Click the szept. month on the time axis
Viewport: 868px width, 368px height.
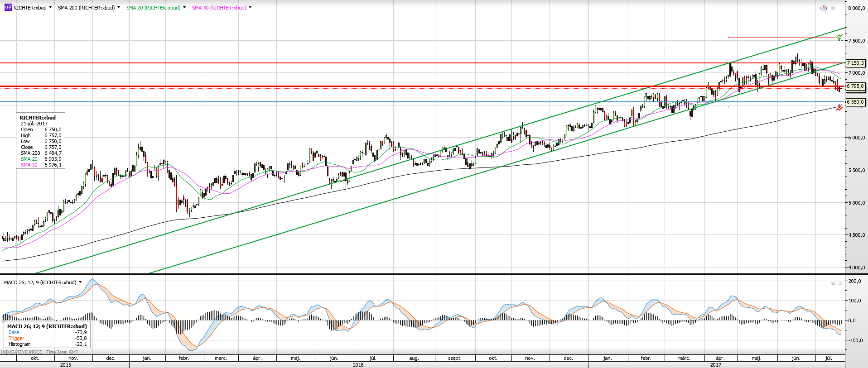coord(455,358)
